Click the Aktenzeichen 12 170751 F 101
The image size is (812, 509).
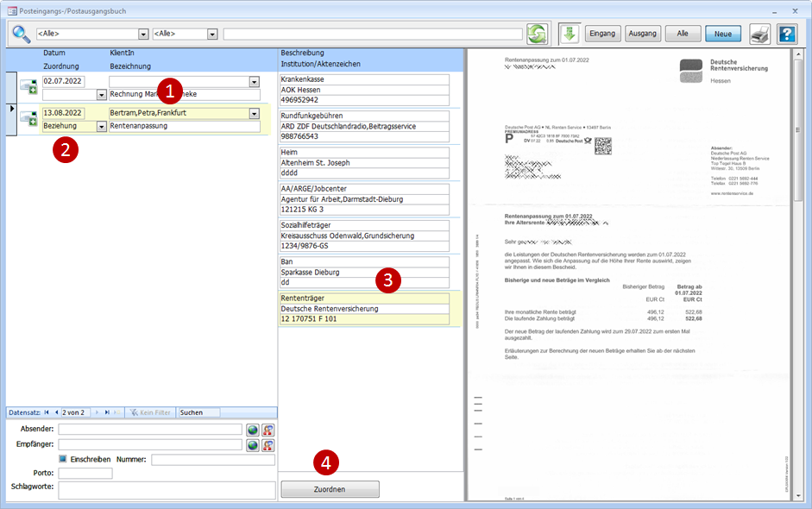coord(364,319)
